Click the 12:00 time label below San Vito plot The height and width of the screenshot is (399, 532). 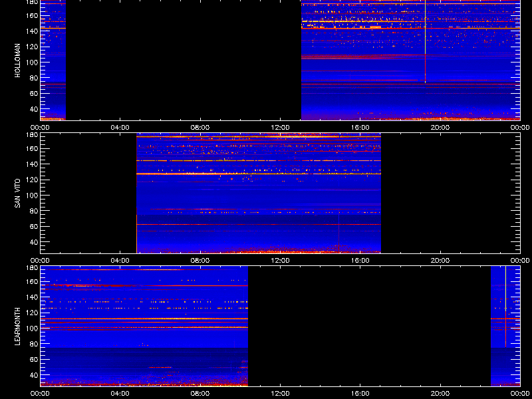[280, 261]
